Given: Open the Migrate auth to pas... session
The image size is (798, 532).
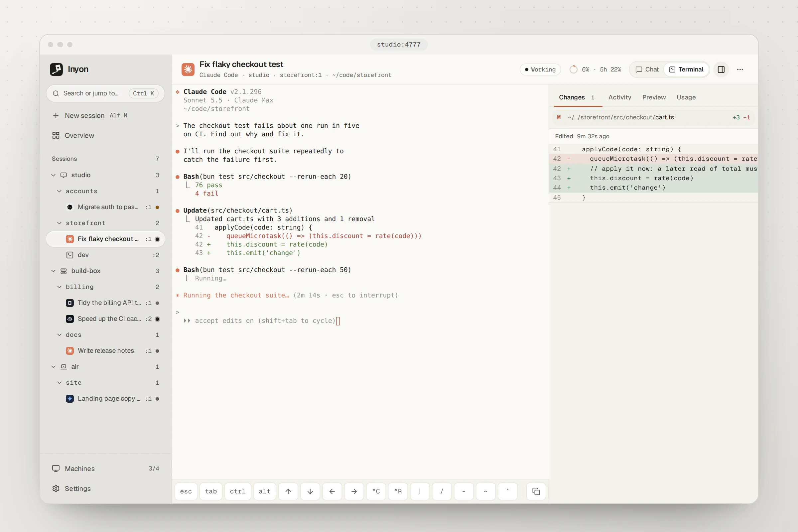Looking at the screenshot, I should pos(105,207).
